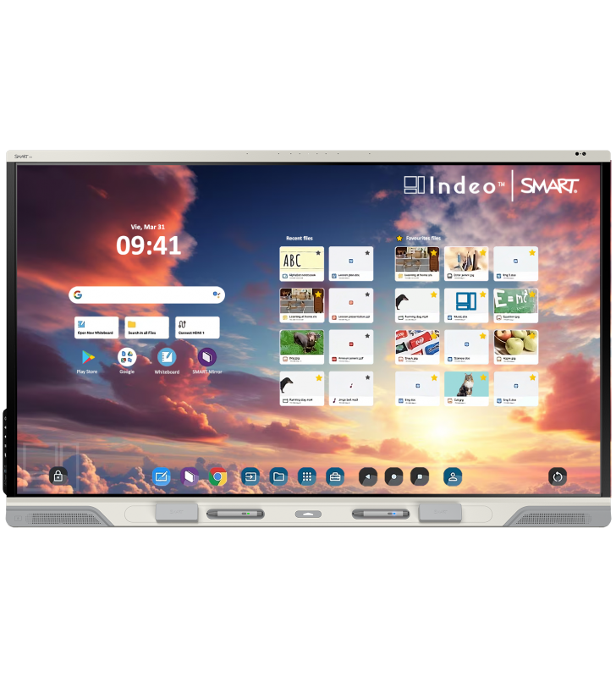Open SMART Mirror from the bottom dock

pos(190,476)
